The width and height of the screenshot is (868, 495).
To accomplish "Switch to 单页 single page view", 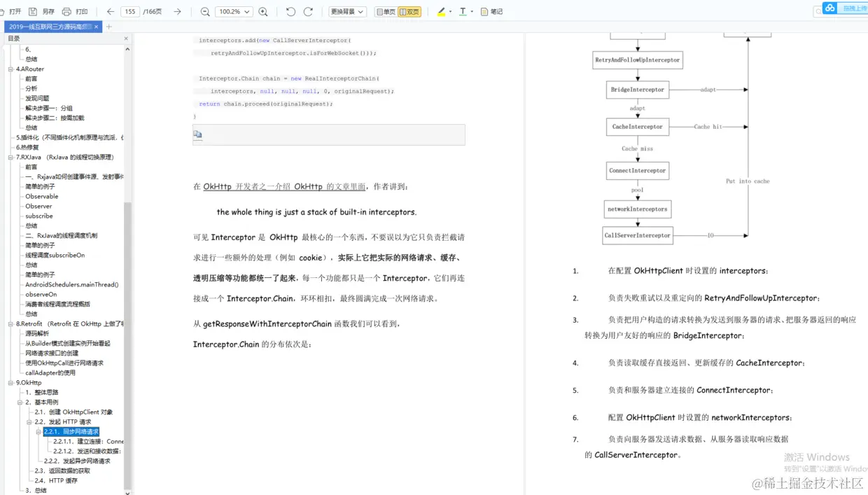I will pyautogui.click(x=386, y=12).
